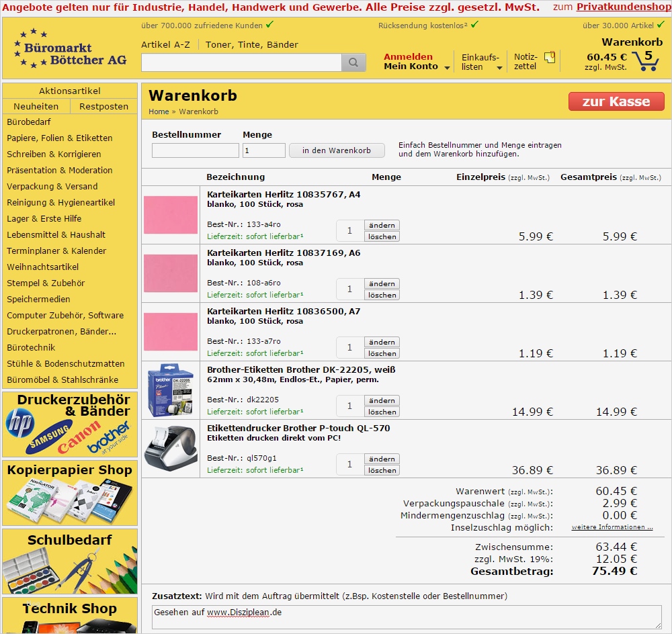
Task: Click the quantity field for Karteikarten A4
Action: (349, 230)
